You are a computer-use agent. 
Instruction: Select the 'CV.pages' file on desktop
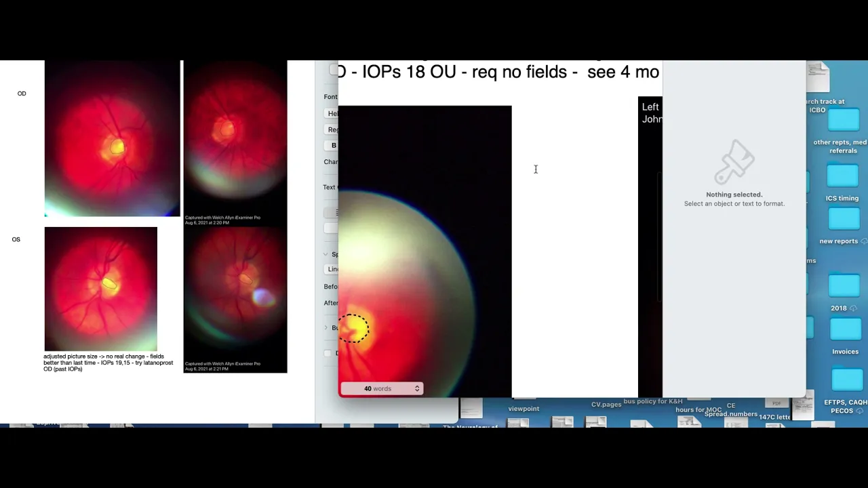click(606, 405)
